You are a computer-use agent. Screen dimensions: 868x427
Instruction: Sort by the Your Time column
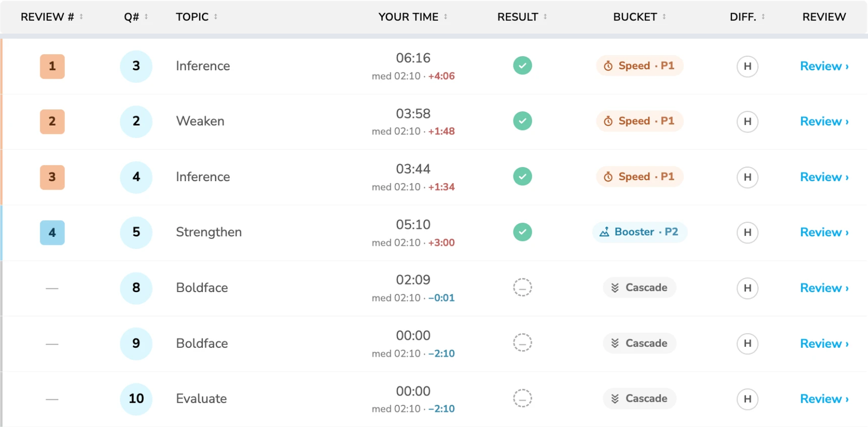pos(413,17)
